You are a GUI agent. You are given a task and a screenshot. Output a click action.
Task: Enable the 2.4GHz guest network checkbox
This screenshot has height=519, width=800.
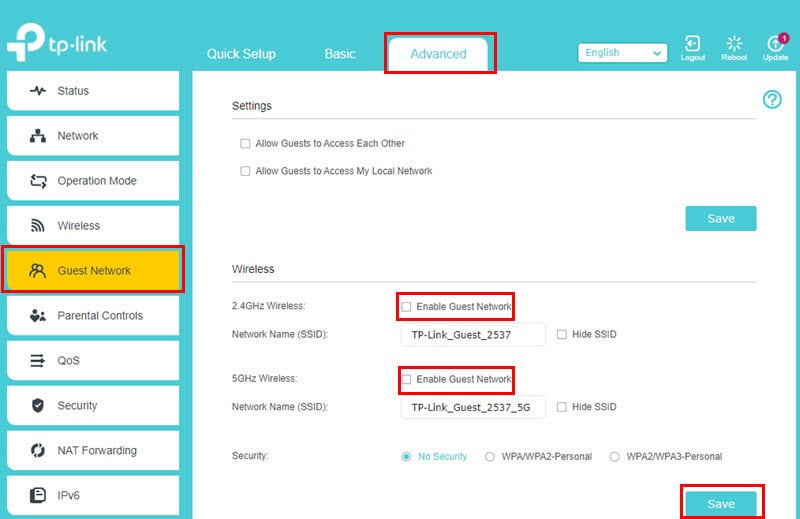406,307
